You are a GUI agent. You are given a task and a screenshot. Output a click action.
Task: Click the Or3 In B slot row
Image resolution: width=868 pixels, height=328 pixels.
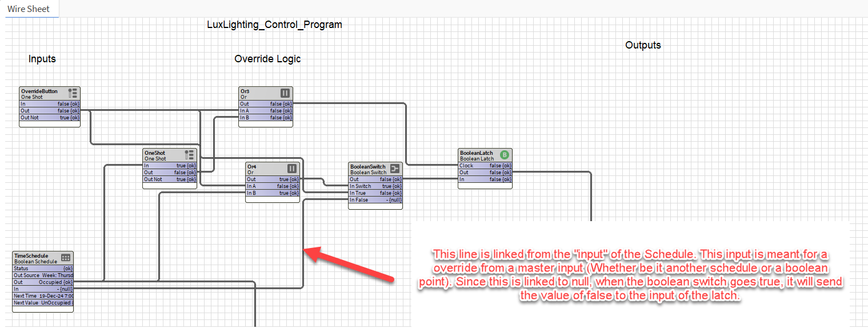point(266,118)
